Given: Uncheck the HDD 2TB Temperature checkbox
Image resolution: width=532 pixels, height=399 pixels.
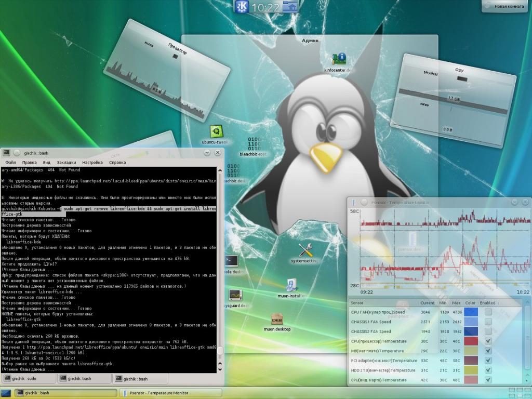Looking at the screenshot, I should 488,370.
